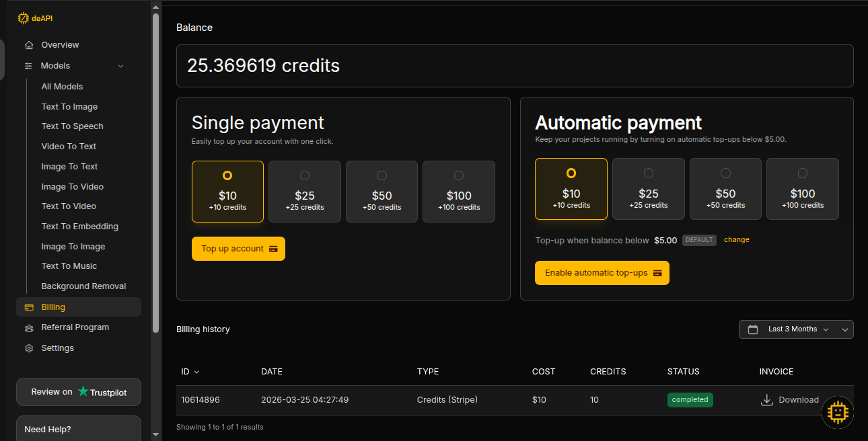Click the 25.369619 credits balance
868x441 pixels.
[x=263, y=66]
